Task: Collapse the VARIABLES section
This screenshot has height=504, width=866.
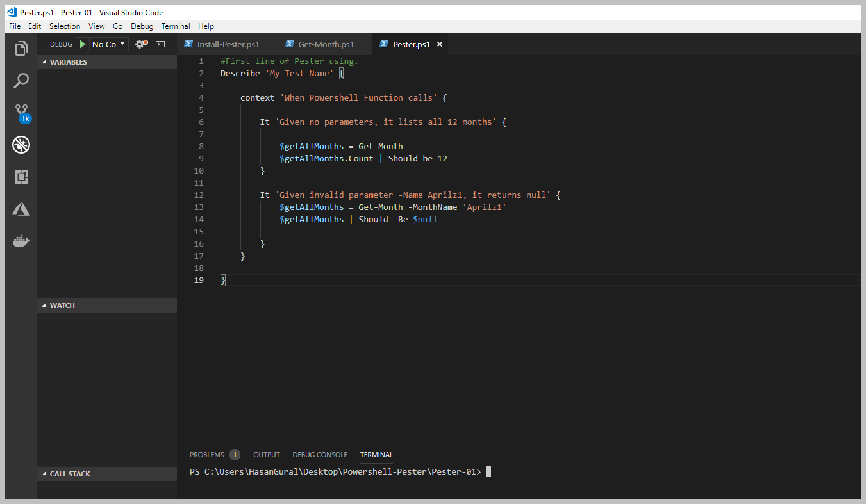Action: pos(107,62)
